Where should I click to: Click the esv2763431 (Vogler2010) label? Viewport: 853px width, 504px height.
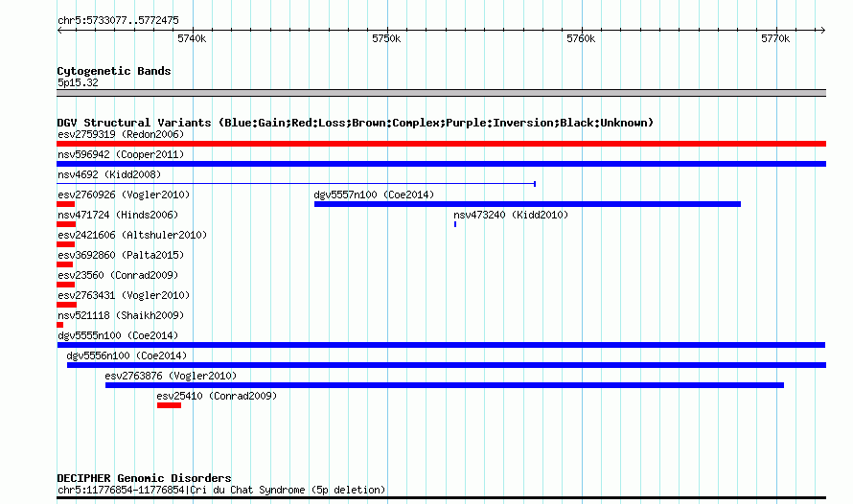coord(124,295)
